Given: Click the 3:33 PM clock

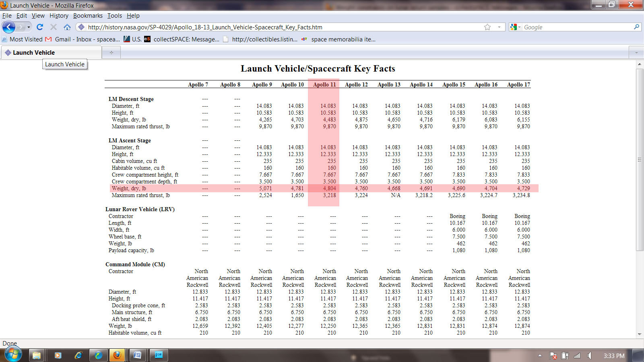Looking at the screenshot, I should pos(614,356).
